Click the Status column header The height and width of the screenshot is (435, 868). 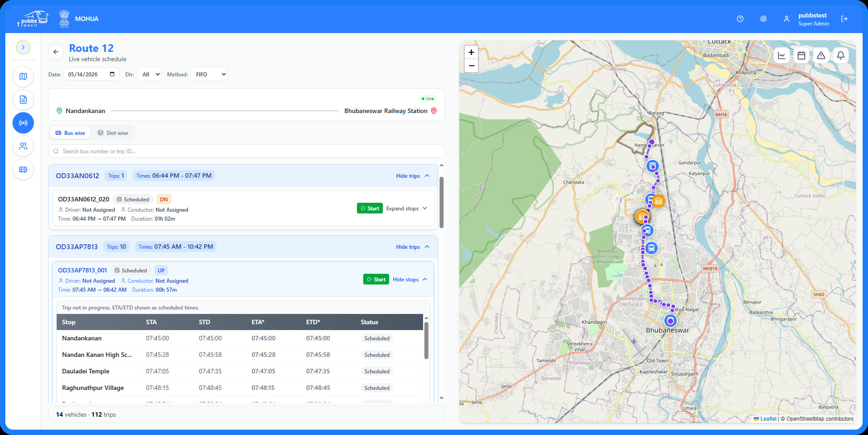pos(369,322)
